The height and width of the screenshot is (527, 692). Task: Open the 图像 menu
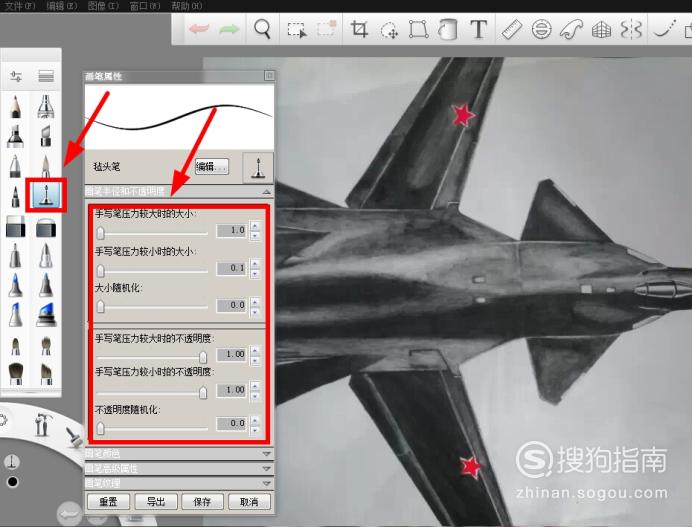103,6
